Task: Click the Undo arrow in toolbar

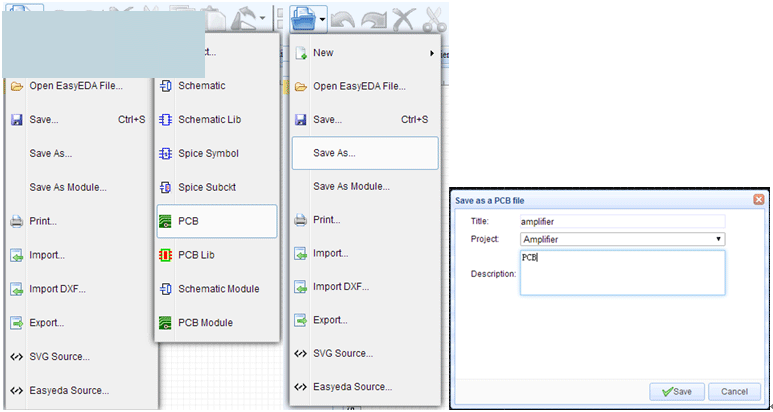Action: (x=341, y=20)
